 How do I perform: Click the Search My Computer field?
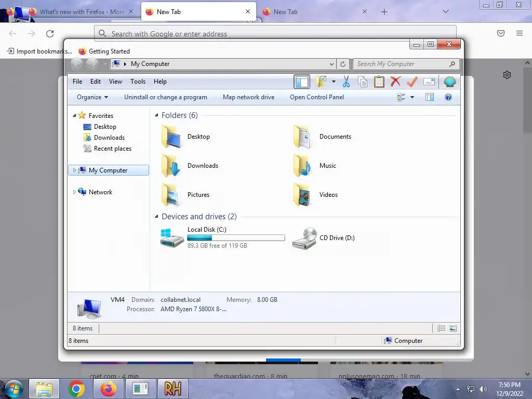click(x=406, y=64)
